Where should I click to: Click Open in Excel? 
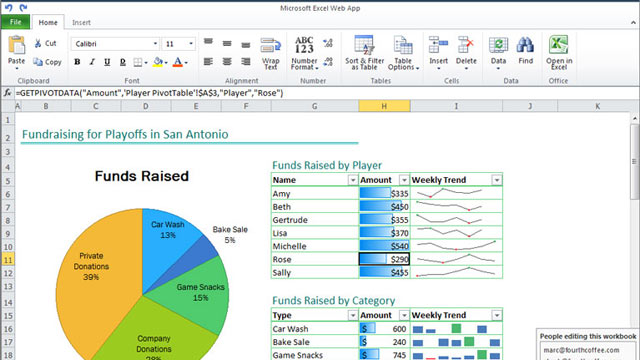559,53
